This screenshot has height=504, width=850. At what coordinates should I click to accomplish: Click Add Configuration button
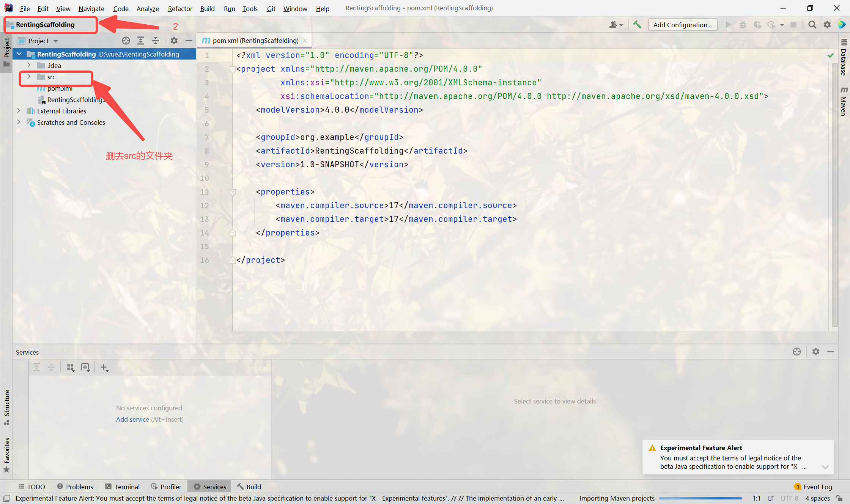pos(683,25)
